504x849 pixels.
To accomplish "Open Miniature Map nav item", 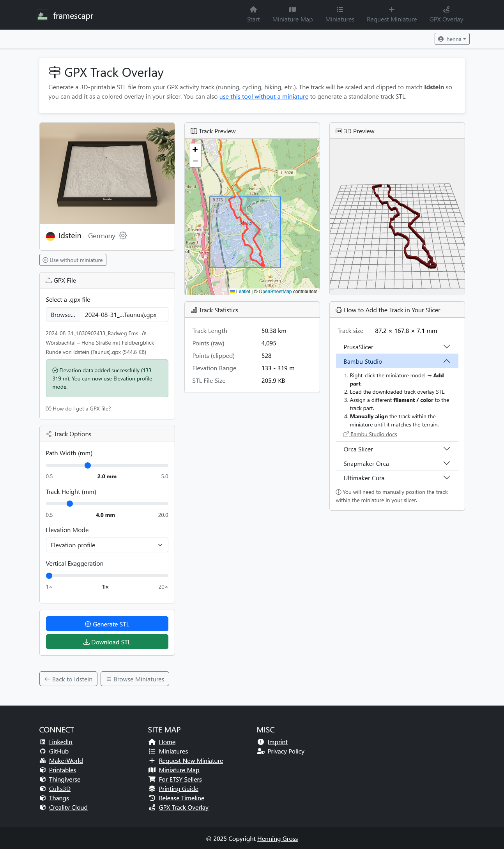I will click(292, 15).
